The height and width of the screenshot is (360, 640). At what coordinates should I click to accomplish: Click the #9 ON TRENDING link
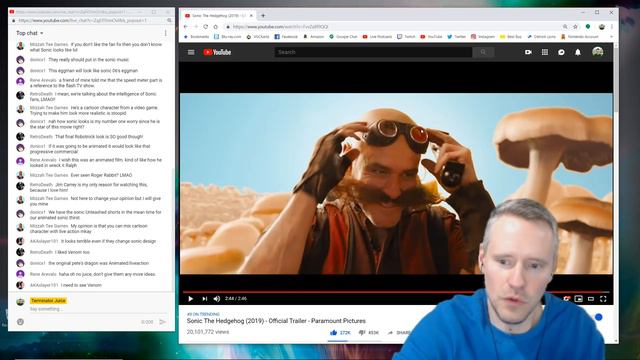tap(203, 314)
